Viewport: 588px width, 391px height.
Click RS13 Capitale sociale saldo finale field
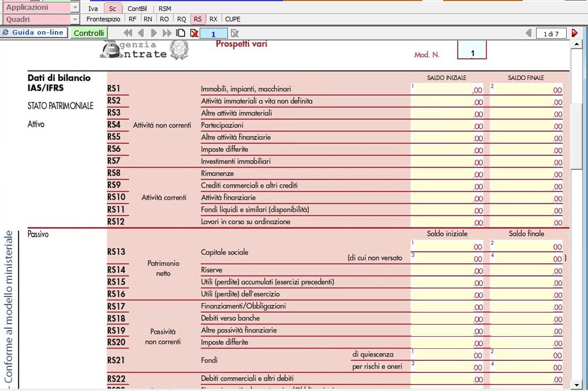point(526,246)
